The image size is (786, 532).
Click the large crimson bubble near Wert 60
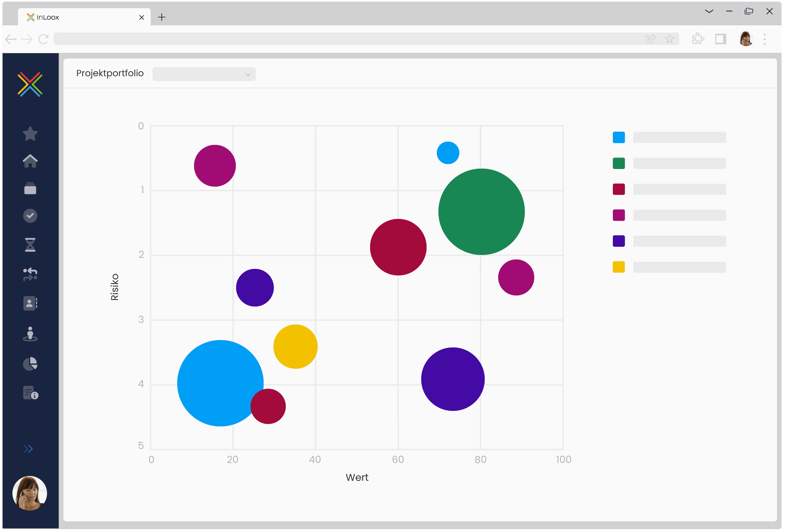click(398, 247)
